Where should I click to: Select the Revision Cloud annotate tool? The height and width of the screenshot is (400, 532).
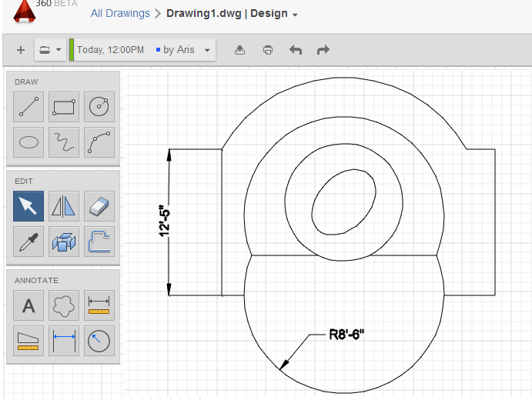[64, 305]
